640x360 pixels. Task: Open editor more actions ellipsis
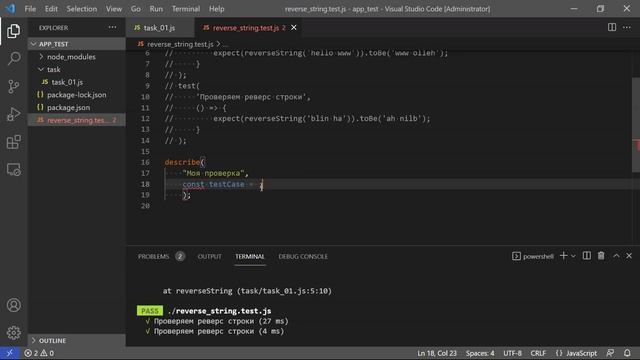tap(627, 27)
